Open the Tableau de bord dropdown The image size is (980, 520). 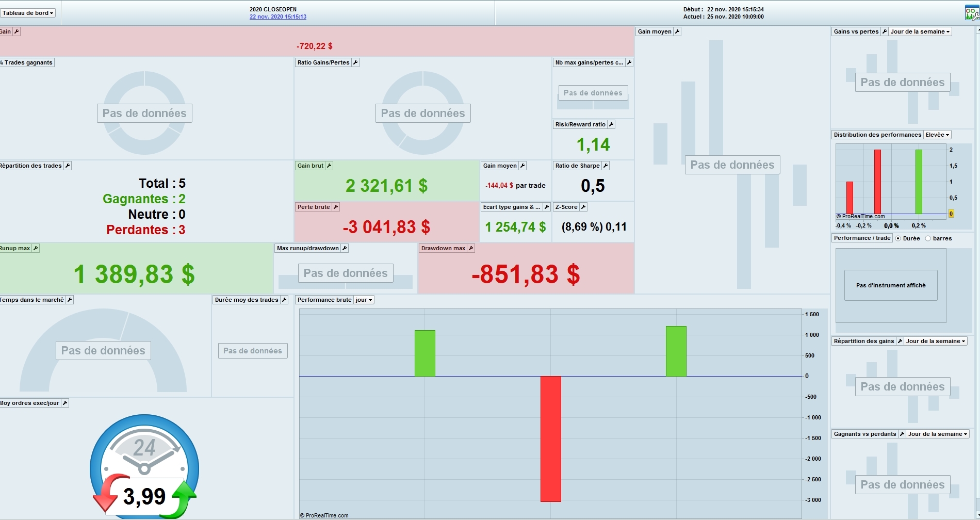pyautogui.click(x=28, y=13)
